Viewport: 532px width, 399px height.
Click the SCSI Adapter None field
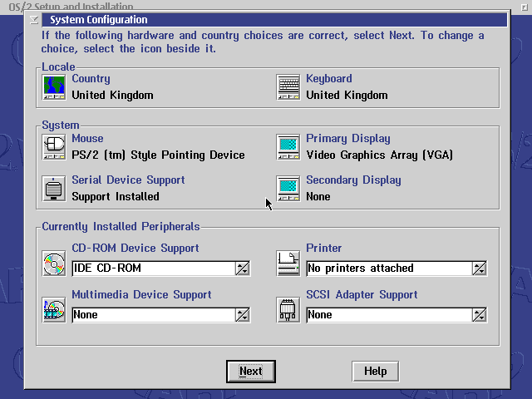[387, 315]
